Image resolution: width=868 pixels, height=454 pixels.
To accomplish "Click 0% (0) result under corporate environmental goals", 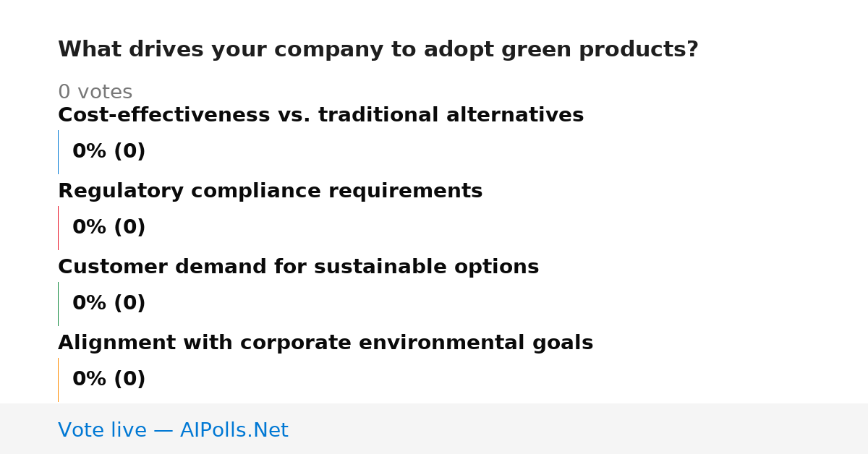I will 109,380.
